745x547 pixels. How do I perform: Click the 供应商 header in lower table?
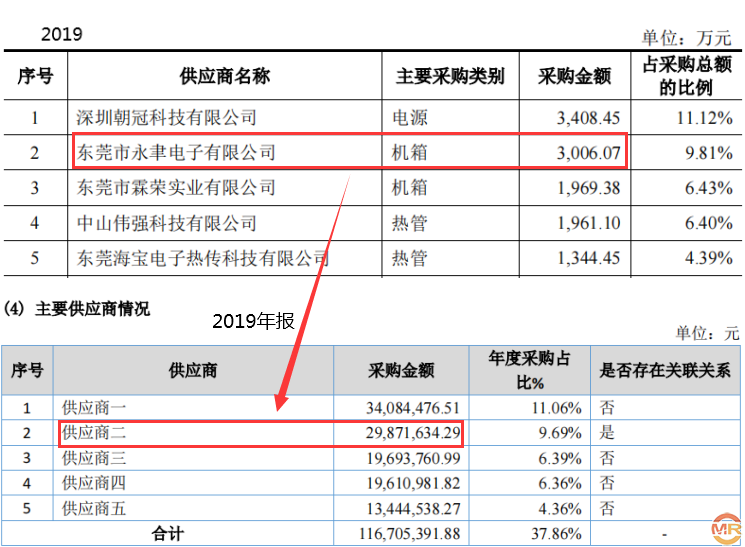pos(193,370)
